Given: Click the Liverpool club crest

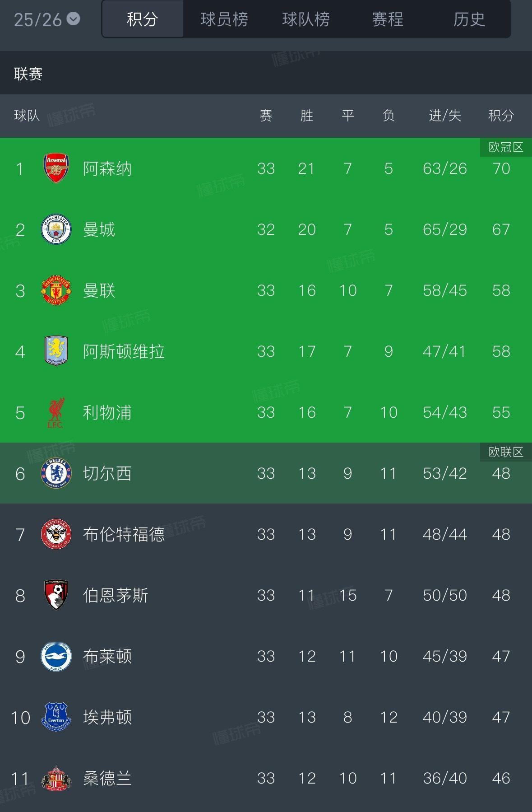Looking at the screenshot, I should click(56, 412).
